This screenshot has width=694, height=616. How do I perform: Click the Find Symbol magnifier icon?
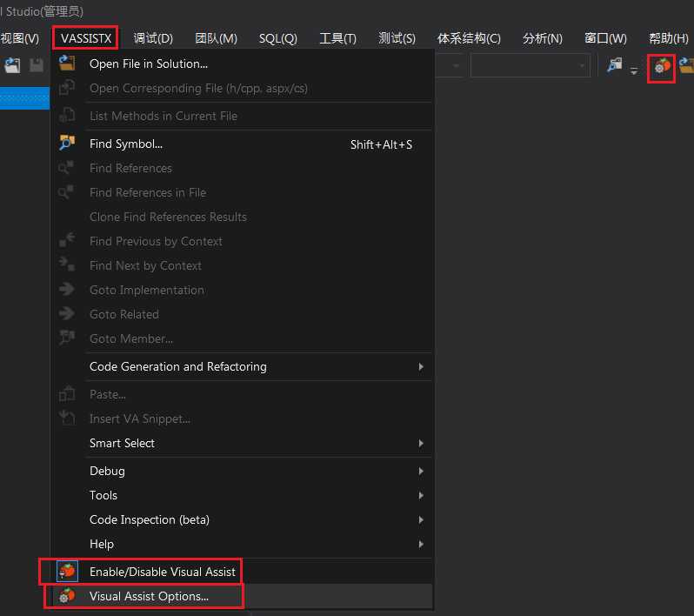(67, 143)
